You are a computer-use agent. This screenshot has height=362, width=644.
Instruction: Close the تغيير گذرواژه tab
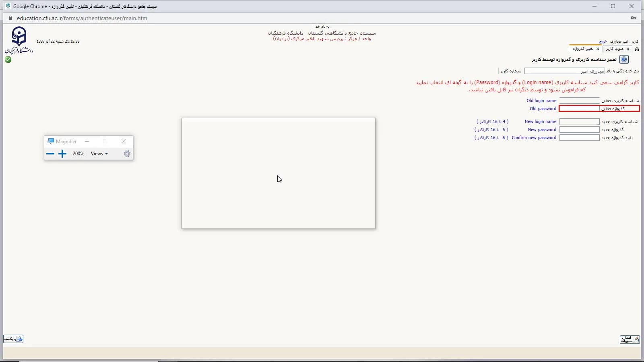pos(598,49)
